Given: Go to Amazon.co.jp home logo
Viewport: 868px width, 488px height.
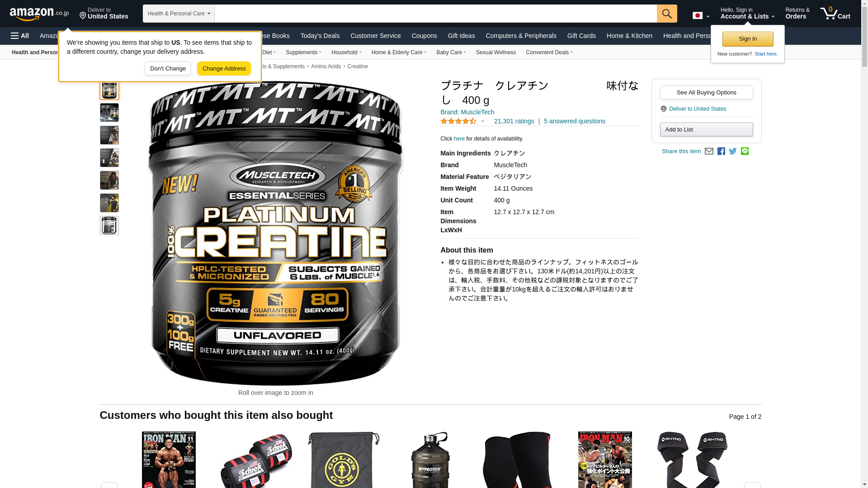Looking at the screenshot, I should coord(39,14).
